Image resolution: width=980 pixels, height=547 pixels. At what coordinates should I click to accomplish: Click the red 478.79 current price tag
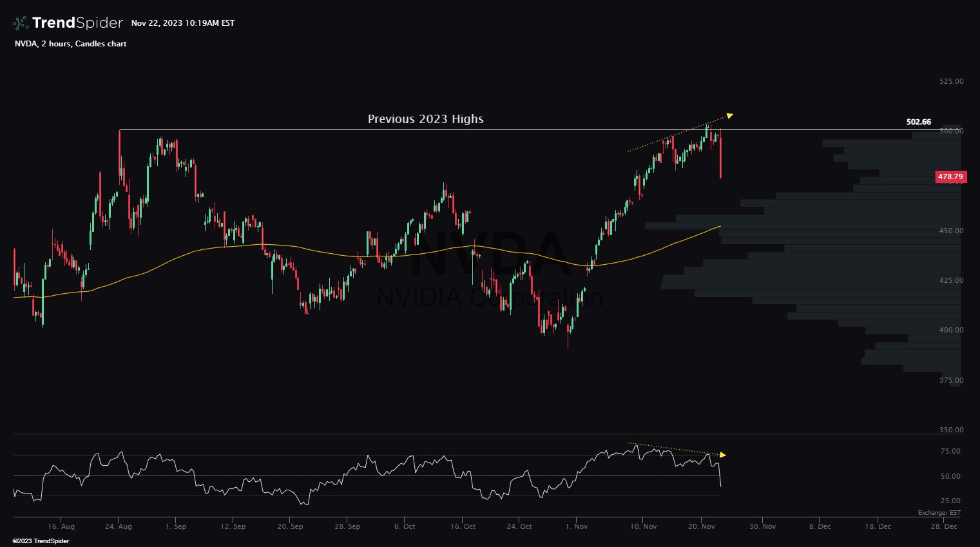pyautogui.click(x=951, y=177)
